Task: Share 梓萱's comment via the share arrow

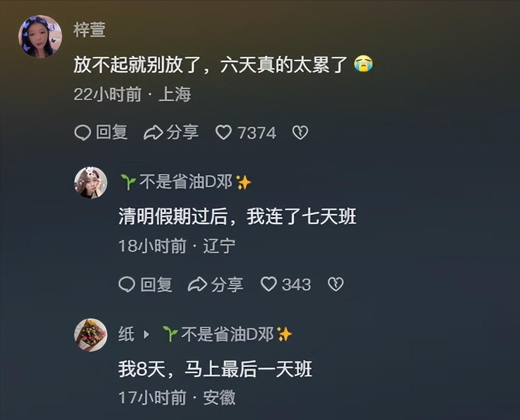Action: coord(153,133)
